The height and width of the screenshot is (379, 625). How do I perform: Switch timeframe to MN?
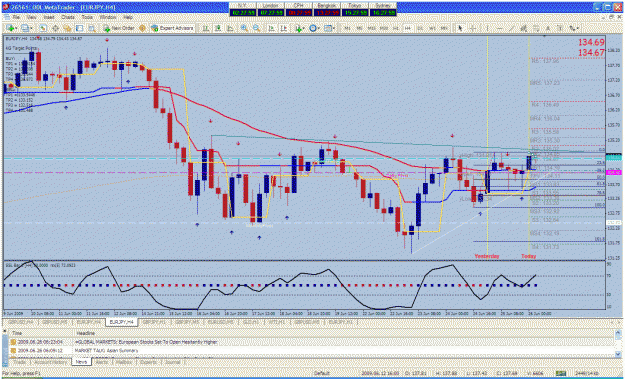(x=443, y=28)
